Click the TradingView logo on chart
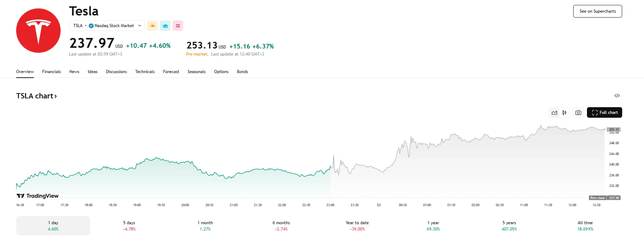644x240 pixels. [x=38, y=196]
